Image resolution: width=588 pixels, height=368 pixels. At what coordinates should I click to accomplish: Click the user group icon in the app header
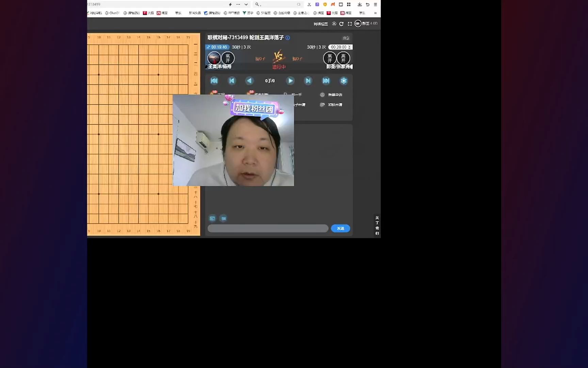coord(334,24)
